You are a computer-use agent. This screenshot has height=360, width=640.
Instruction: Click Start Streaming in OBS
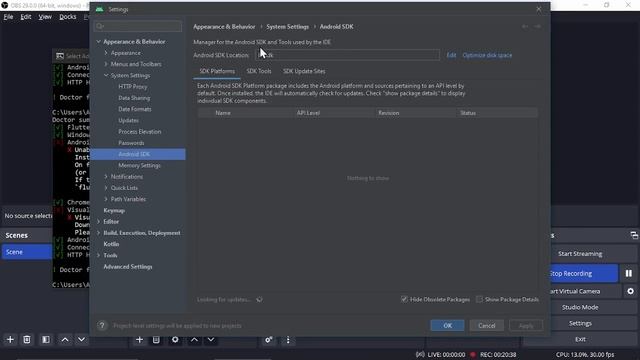(x=580, y=253)
